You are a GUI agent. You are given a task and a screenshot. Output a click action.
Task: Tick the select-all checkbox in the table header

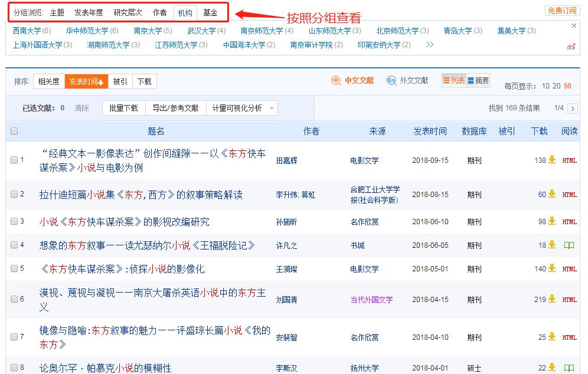[x=14, y=131]
